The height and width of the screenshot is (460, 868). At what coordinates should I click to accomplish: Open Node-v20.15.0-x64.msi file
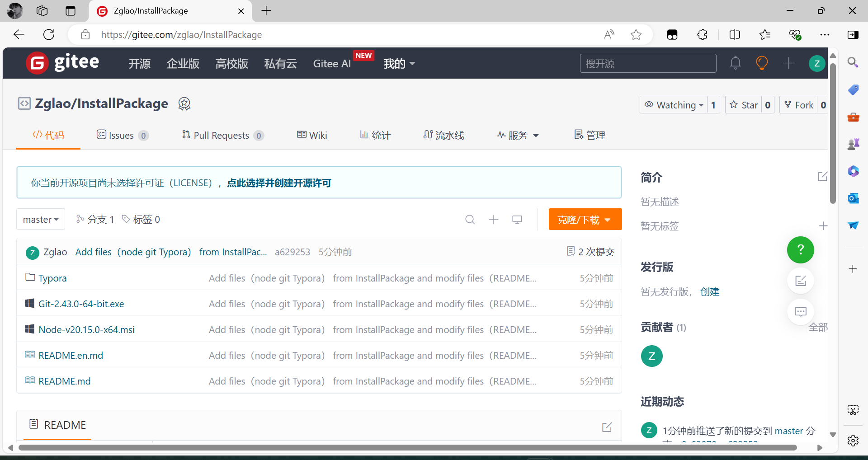(x=87, y=330)
